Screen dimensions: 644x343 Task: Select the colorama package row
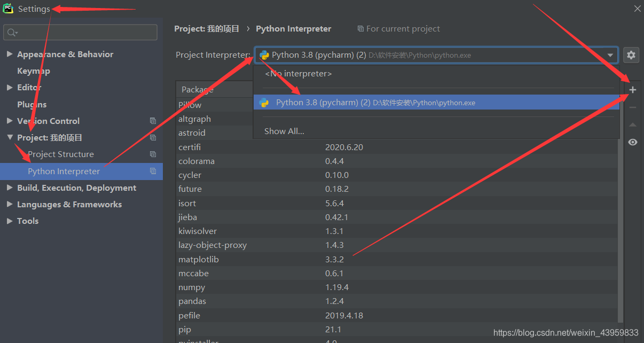pyautogui.click(x=397, y=161)
